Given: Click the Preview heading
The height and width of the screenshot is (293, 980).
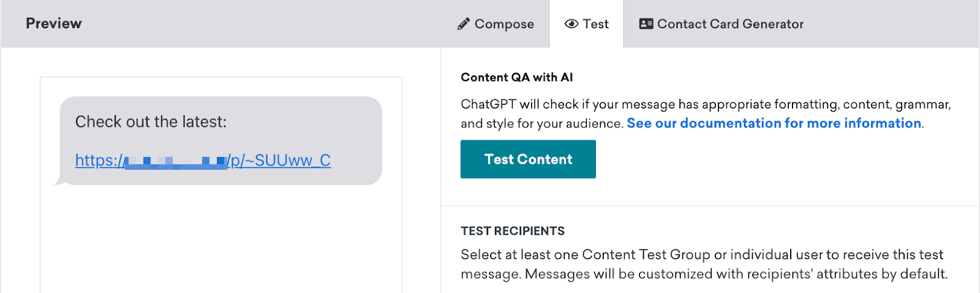Looking at the screenshot, I should coord(53,23).
